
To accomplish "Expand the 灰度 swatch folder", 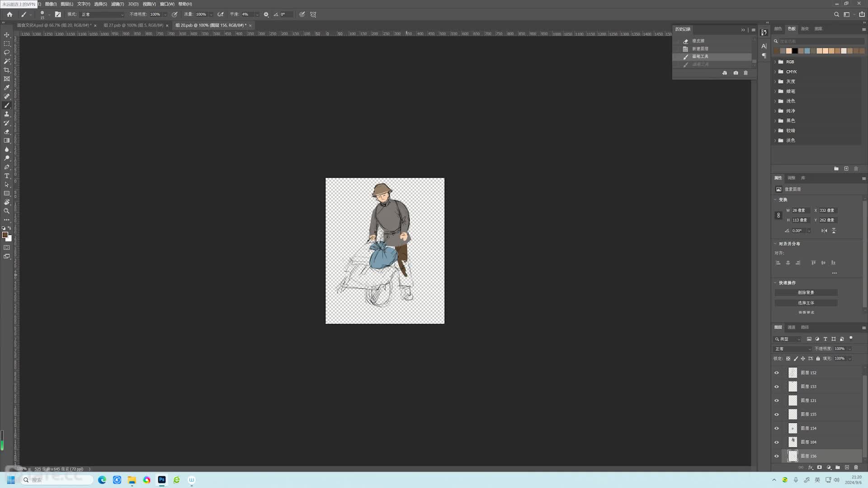I will pos(775,82).
